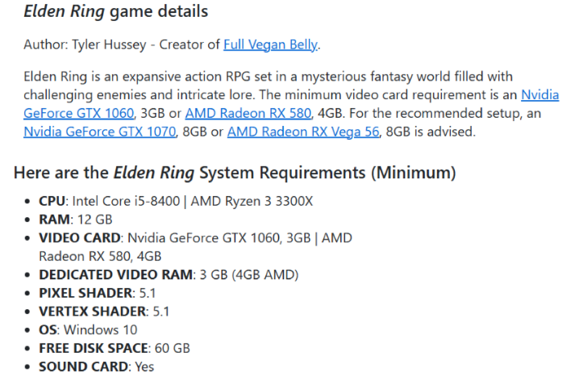Select the RAM: 12 GB list item

pos(75,219)
